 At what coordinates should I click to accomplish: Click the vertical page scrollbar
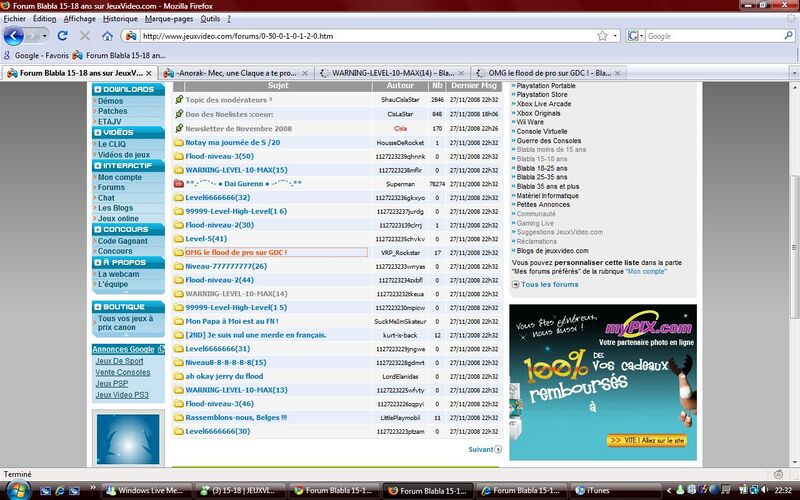tap(793, 250)
